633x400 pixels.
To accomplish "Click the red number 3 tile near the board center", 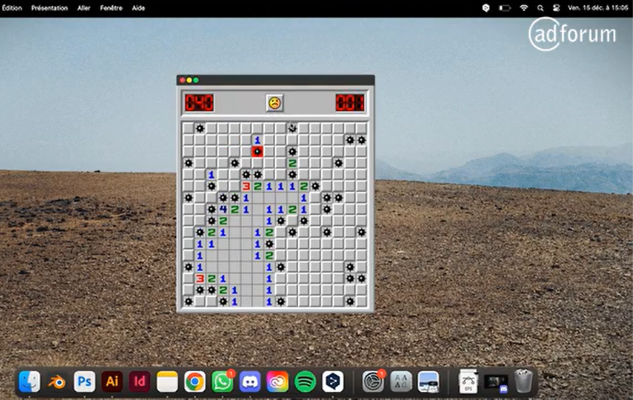I will click(x=246, y=186).
